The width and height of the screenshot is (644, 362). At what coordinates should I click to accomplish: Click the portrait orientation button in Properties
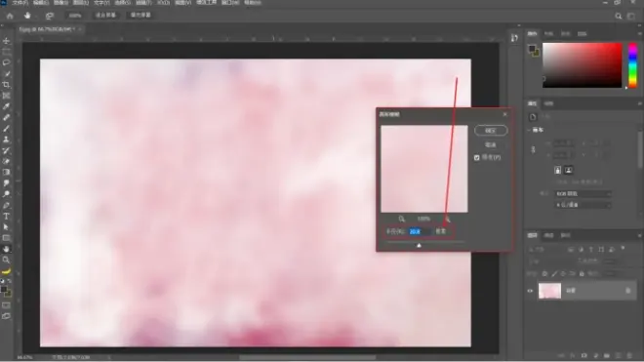(x=557, y=170)
